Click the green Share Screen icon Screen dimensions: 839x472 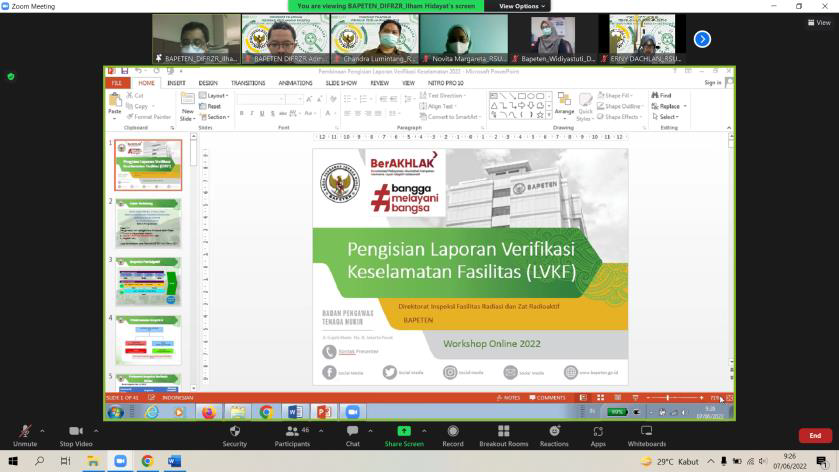(403, 432)
